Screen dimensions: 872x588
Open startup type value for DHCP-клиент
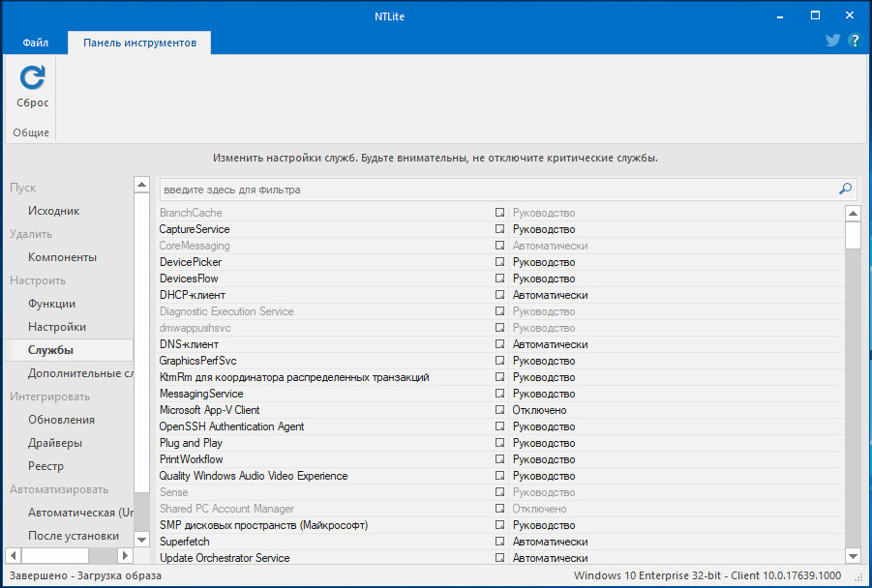point(550,295)
